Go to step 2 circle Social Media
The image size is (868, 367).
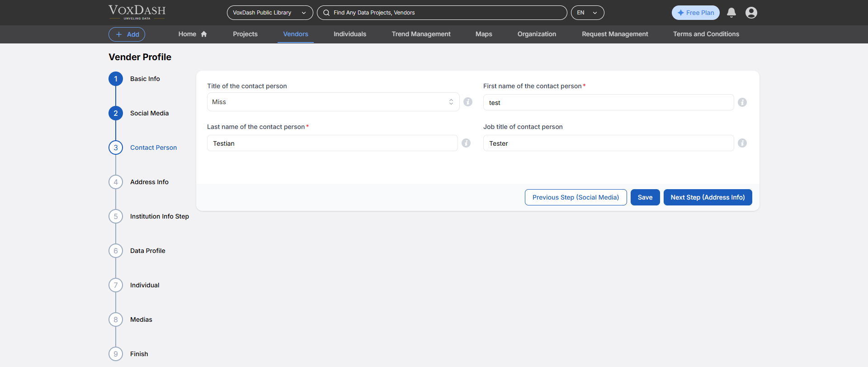tap(116, 113)
